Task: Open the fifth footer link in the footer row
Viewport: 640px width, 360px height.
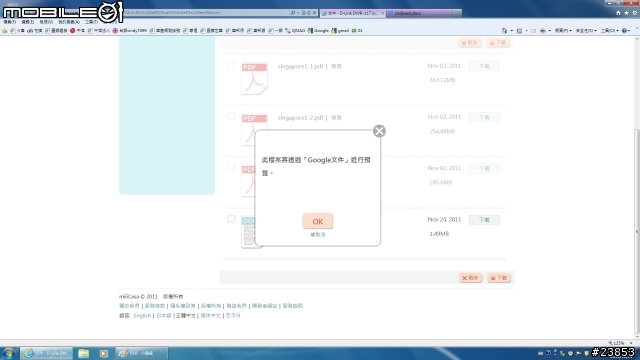Action: click(x=237, y=306)
